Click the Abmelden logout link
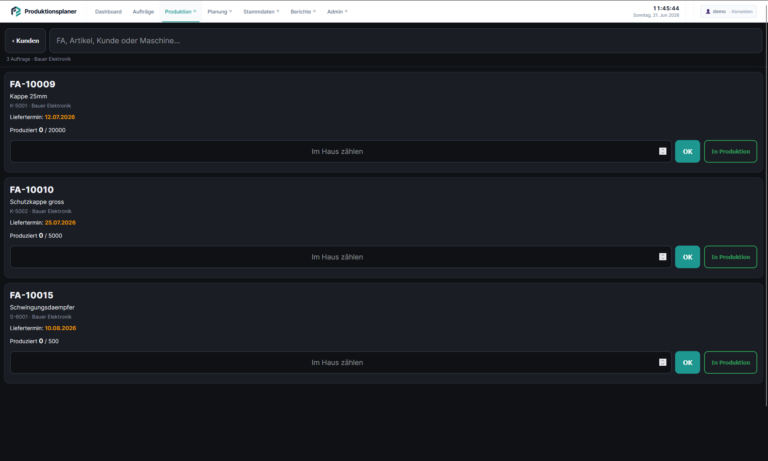Viewport: 768px width, 461px height. point(742,11)
